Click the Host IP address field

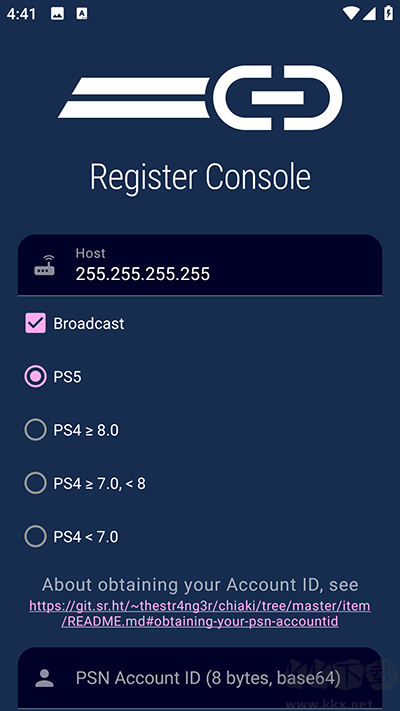200,265
